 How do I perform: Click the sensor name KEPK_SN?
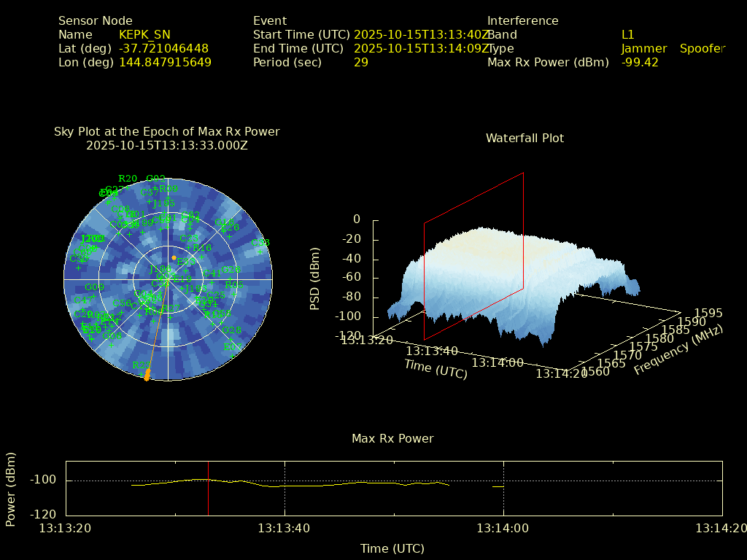pos(144,35)
